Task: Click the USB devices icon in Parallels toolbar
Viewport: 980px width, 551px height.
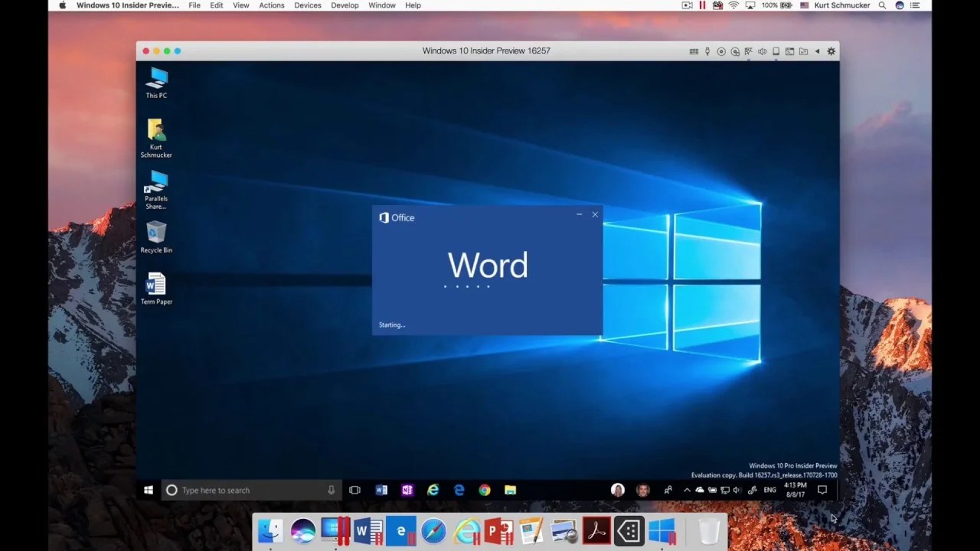Action: click(x=707, y=51)
